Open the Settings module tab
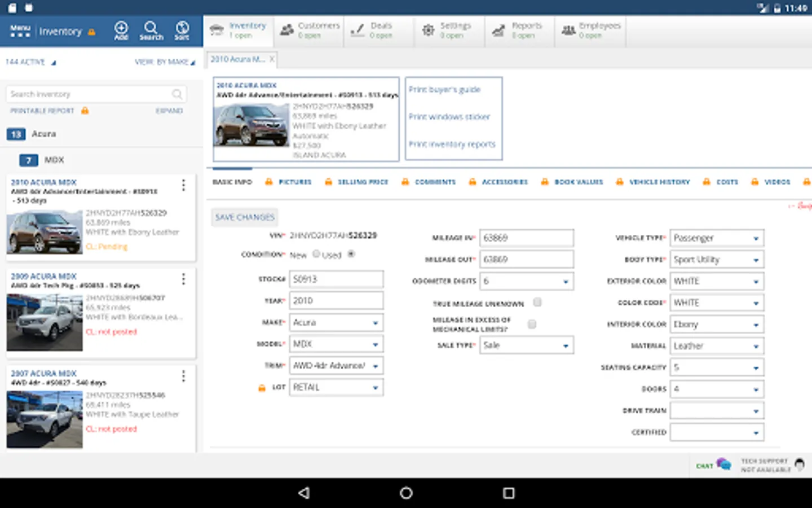Image resolution: width=812 pixels, height=508 pixels. [x=449, y=30]
